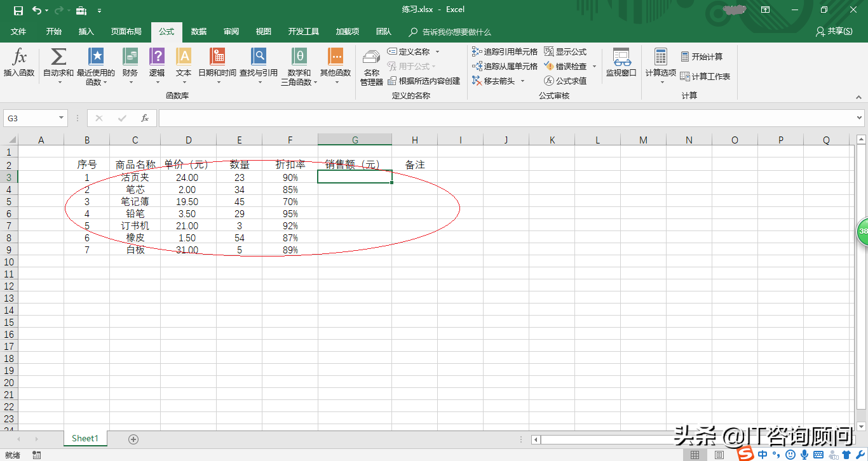Switch to Normal view in status bar
The height and width of the screenshot is (461, 868).
(695, 455)
